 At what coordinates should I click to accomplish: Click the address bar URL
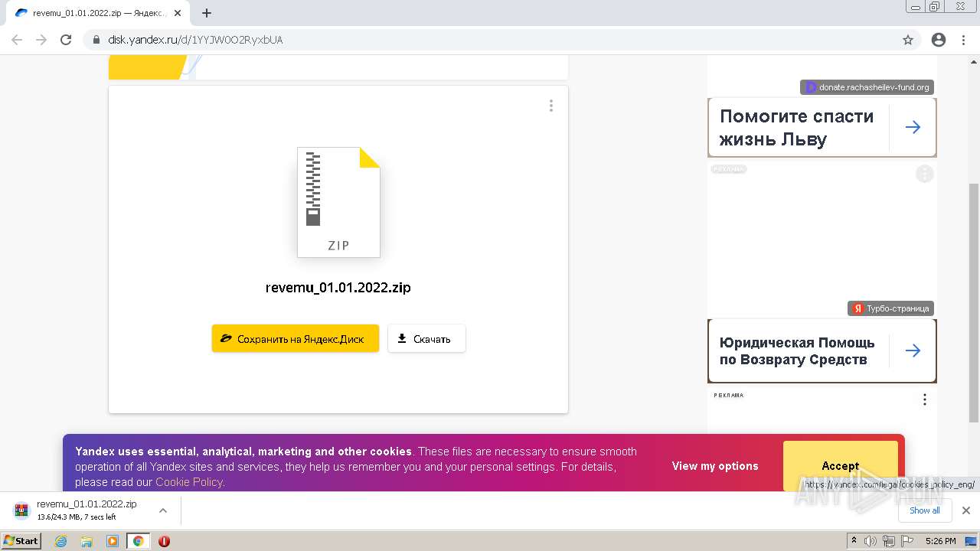pos(195,40)
